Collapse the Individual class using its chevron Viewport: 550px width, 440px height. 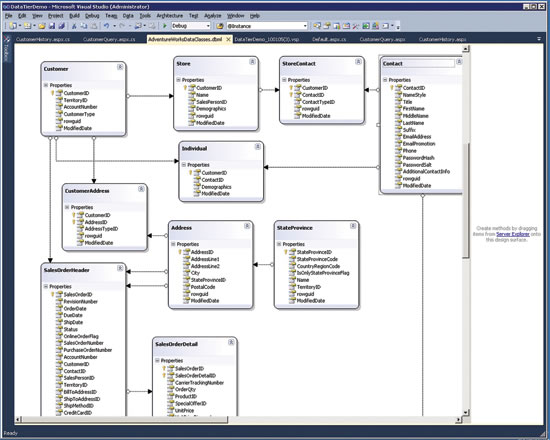tap(258, 147)
